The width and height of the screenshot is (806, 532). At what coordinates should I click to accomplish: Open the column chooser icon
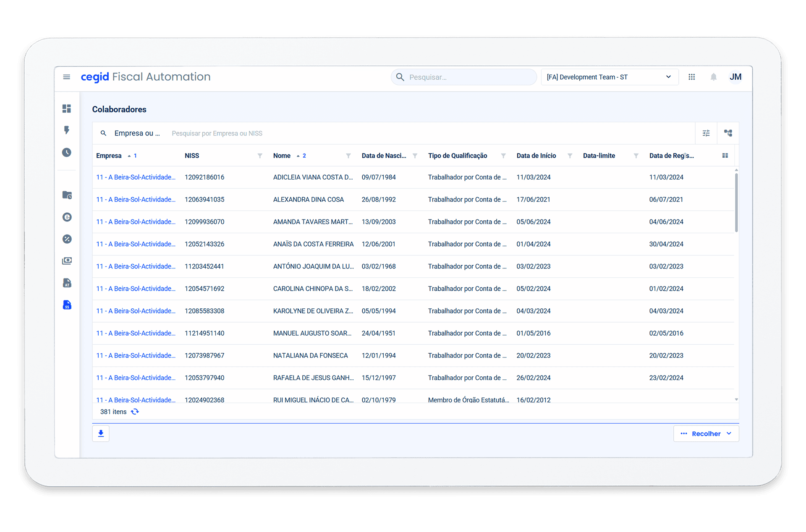725,156
